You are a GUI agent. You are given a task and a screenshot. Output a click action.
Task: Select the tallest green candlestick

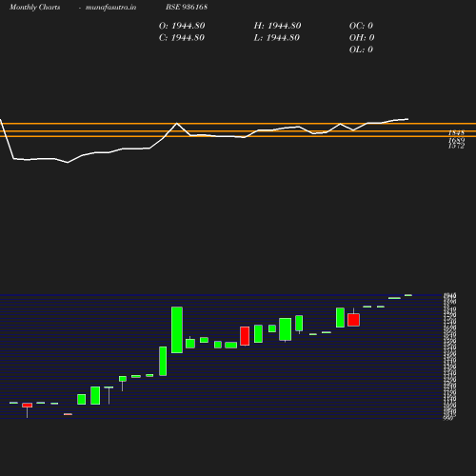[177, 329]
